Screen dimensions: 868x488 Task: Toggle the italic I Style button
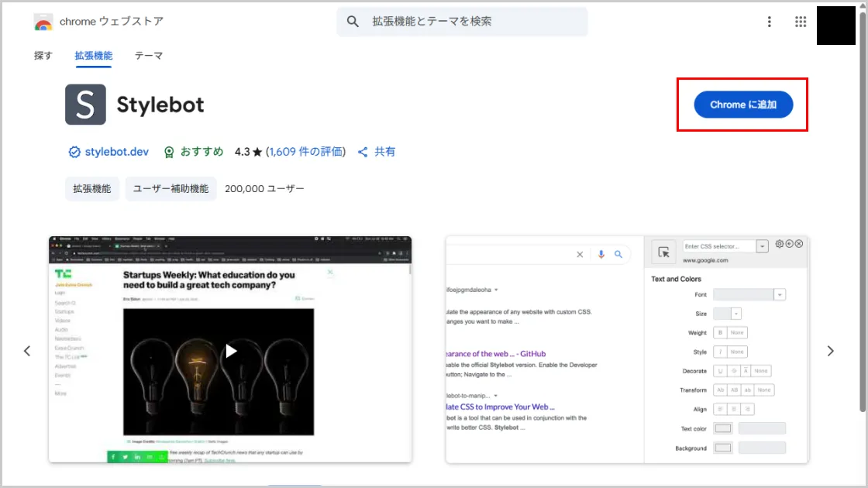[720, 352]
